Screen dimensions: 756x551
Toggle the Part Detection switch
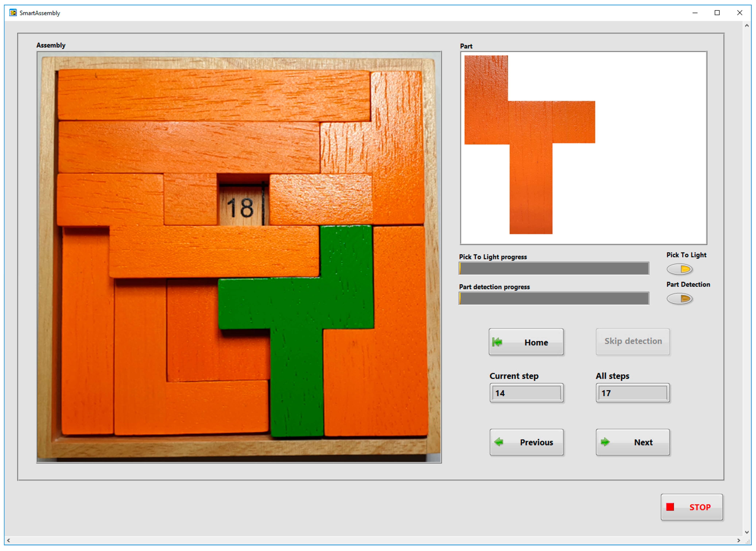[680, 298]
